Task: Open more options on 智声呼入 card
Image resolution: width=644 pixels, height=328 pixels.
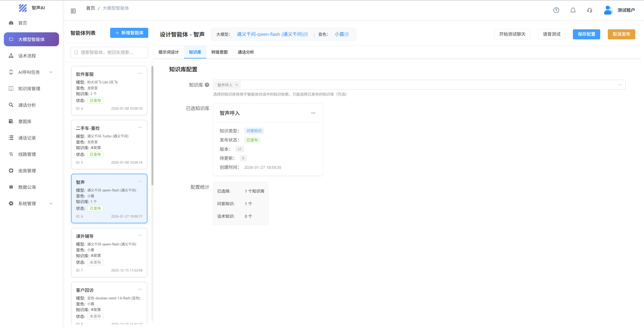Action: tap(313, 113)
